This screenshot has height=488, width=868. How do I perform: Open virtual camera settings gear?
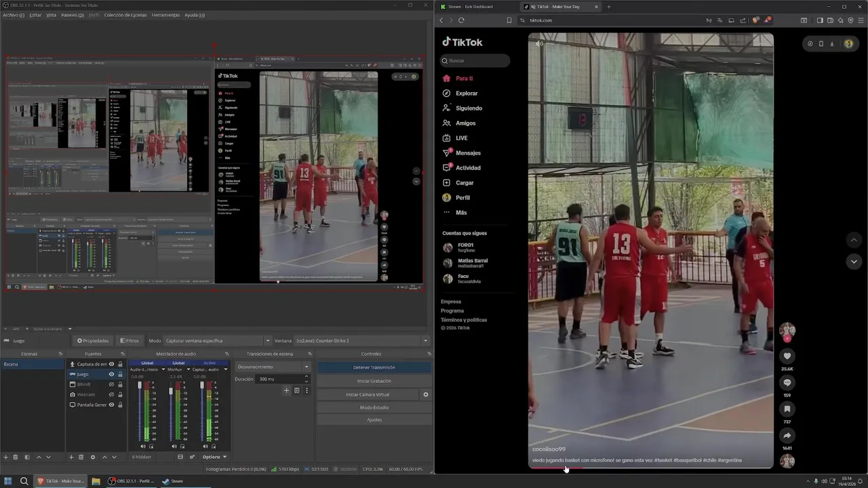426,394
